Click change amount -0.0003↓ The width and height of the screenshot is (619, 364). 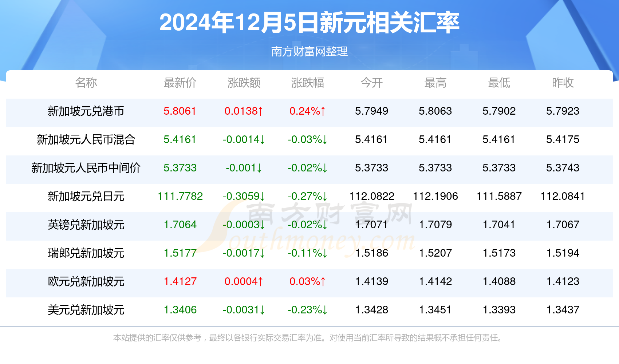click(244, 225)
